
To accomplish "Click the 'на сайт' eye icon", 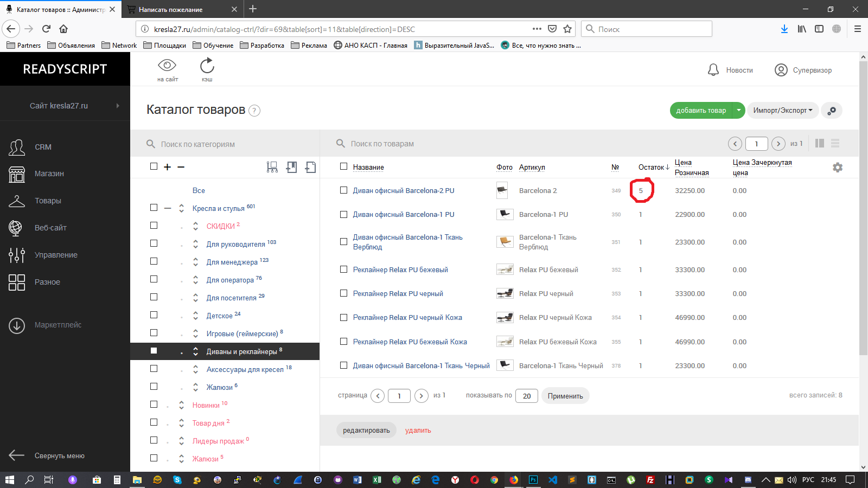I will tap(167, 66).
